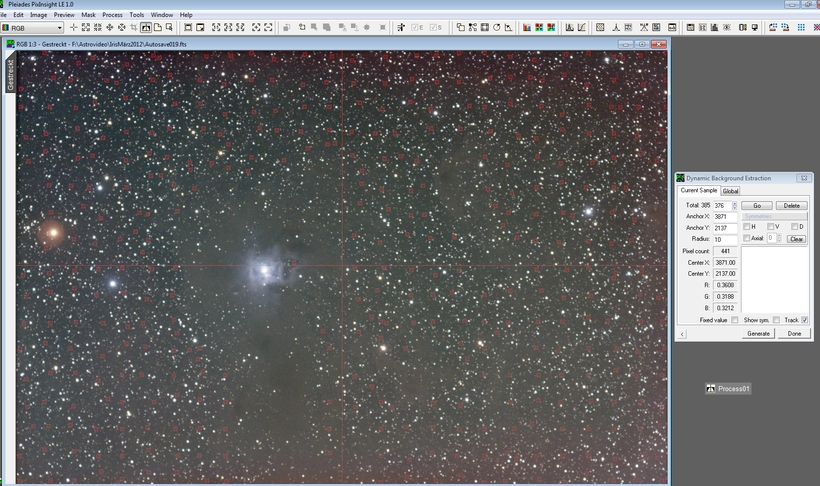820x486 pixels.
Task: Click the overlapping squares window icon
Action: (461, 27)
